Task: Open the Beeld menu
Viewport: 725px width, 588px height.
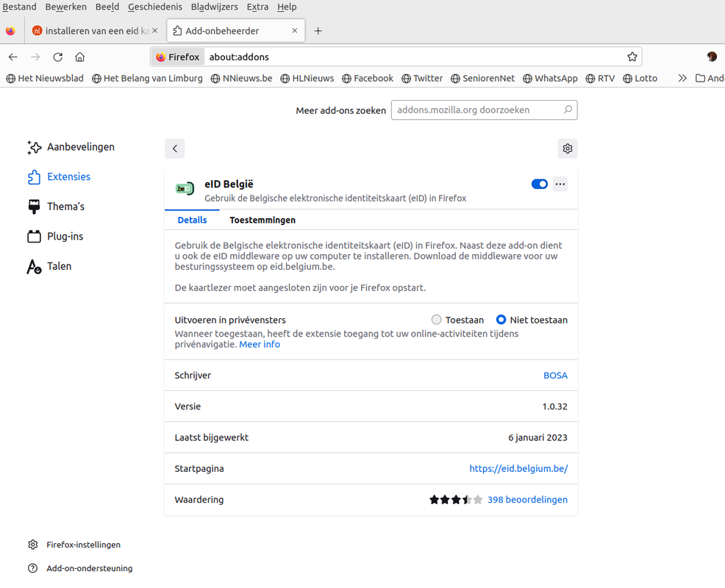Action: coord(107,7)
